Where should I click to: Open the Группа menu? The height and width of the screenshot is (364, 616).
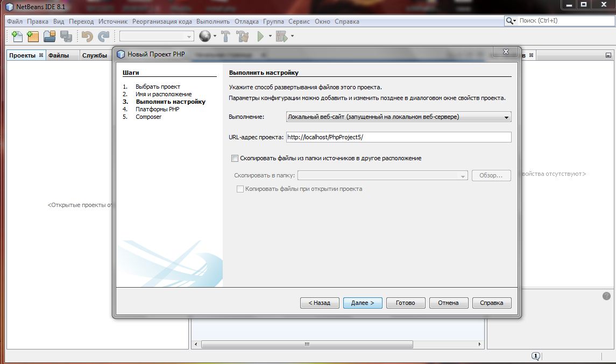click(273, 22)
